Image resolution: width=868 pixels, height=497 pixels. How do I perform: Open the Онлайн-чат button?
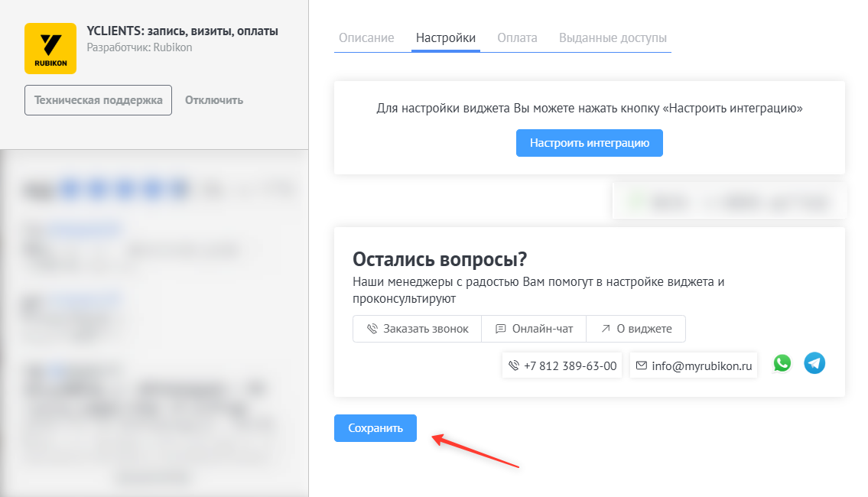point(534,329)
